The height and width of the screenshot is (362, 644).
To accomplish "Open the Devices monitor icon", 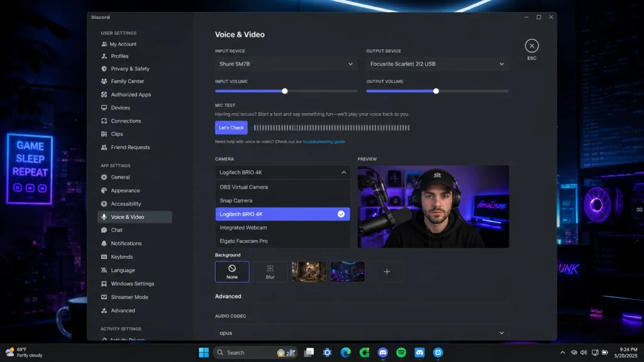I will coord(104,107).
